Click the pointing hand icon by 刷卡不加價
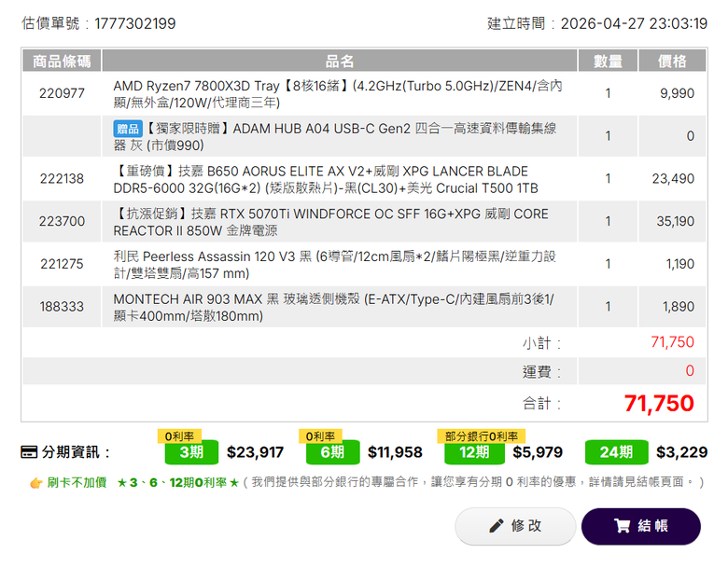 click(35, 483)
